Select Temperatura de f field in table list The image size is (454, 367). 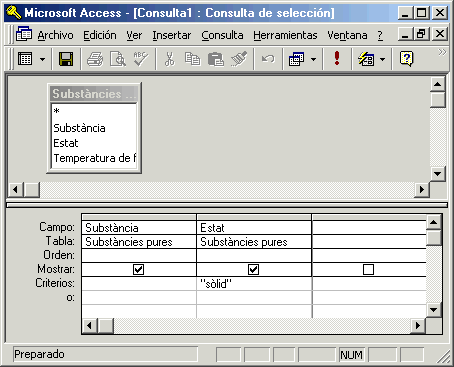pyautogui.click(x=94, y=158)
